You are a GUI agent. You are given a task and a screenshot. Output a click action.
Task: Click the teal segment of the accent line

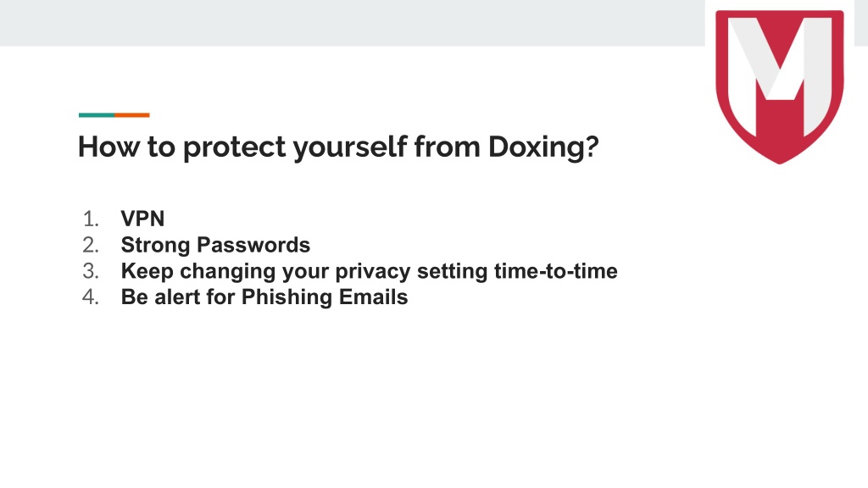97,115
